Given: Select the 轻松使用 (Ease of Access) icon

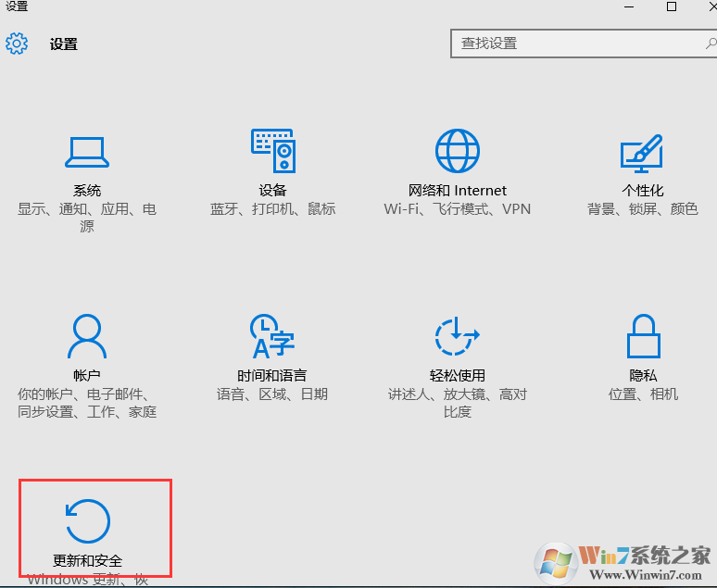Looking at the screenshot, I should (458, 336).
